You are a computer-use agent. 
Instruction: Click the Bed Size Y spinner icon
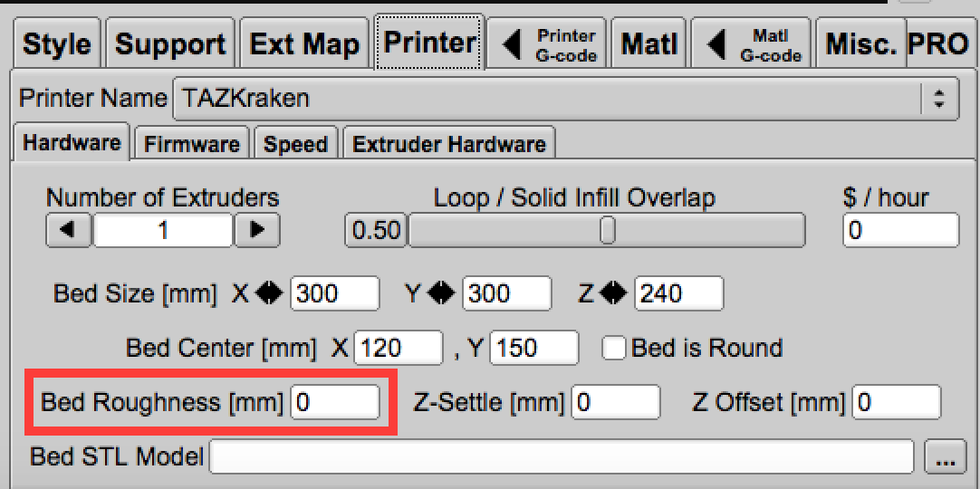pos(441,292)
